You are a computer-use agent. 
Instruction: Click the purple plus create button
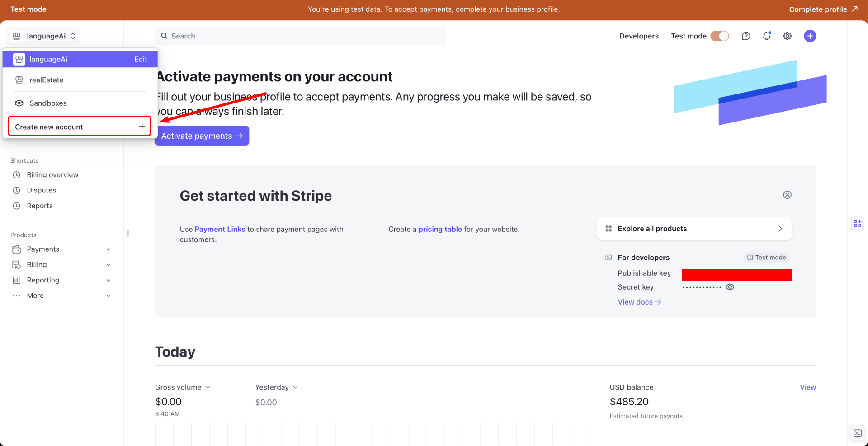tap(810, 36)
